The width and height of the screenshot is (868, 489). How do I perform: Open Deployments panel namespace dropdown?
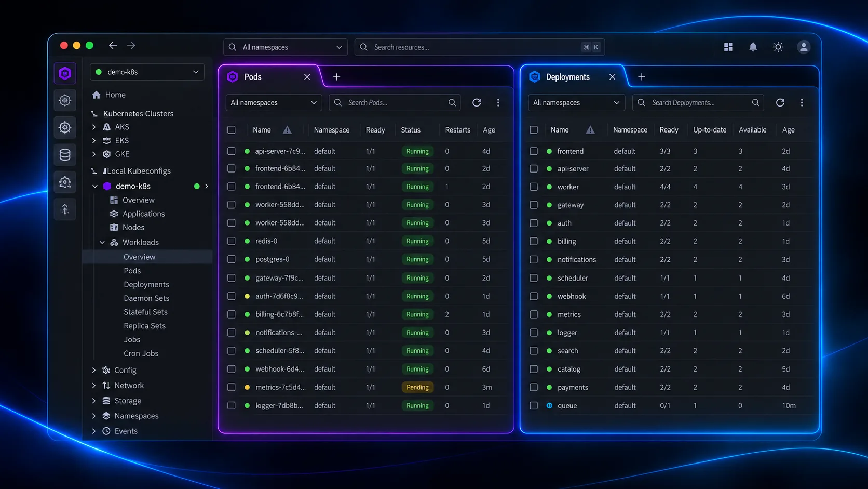tap(576, 102)
